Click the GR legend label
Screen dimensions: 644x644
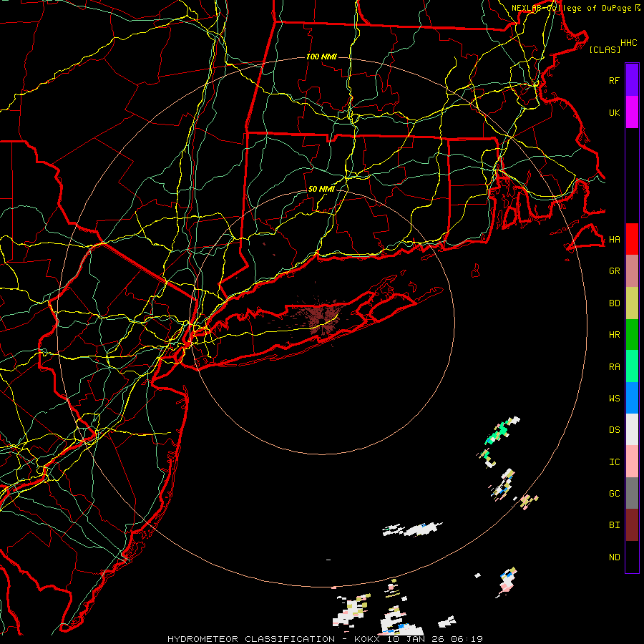pyautogui.click(x=615, y=271)
